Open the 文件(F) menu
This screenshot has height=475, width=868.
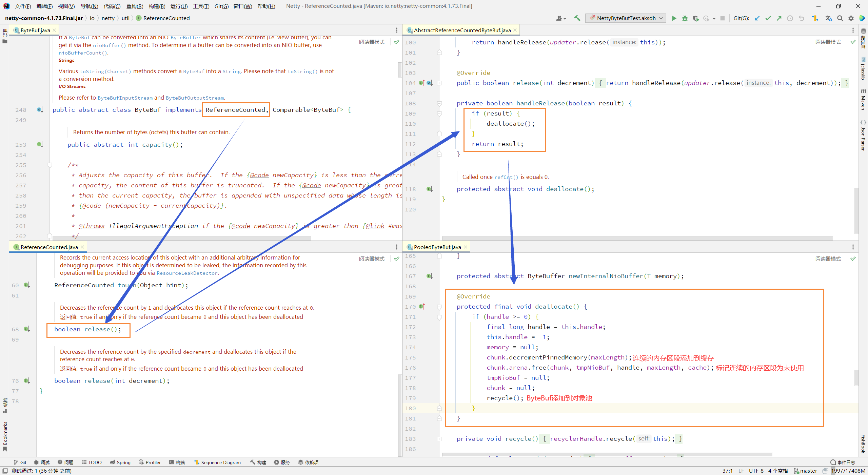pyautogui.click(x=23, y=6)
